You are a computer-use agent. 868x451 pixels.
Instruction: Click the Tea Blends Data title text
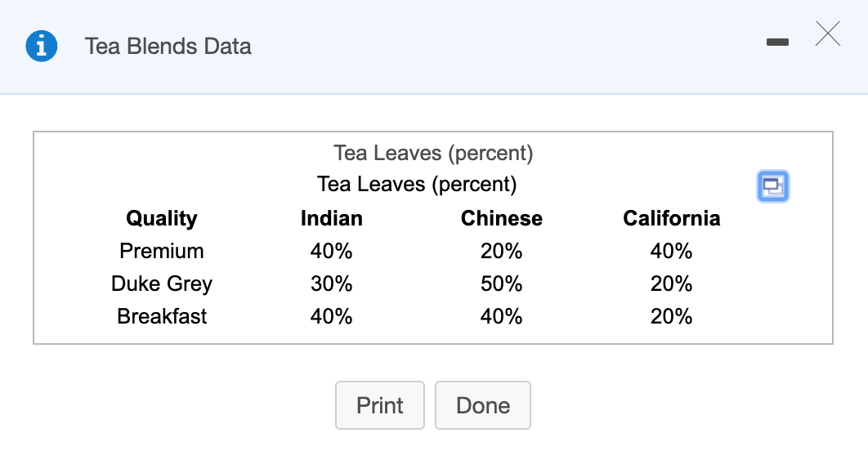click(168, 47)
